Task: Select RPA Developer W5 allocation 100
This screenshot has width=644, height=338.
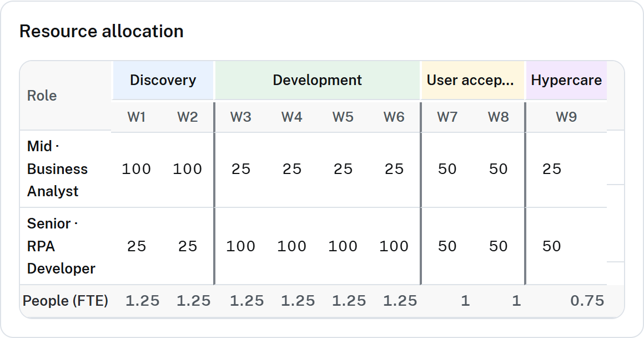Action: [343, 246]
